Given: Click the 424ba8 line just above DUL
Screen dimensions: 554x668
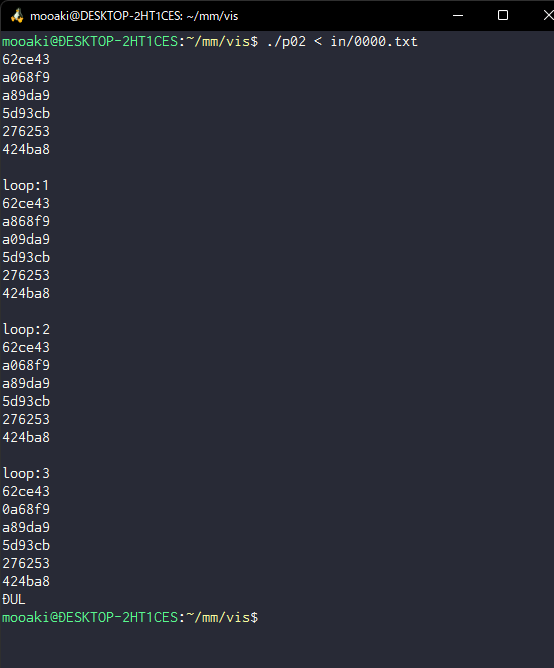Looking at the screenshot, I should click(26, 582).
